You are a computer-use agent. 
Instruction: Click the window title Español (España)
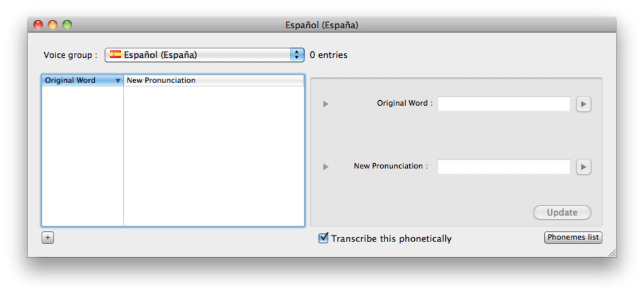[x=322, y=25]
